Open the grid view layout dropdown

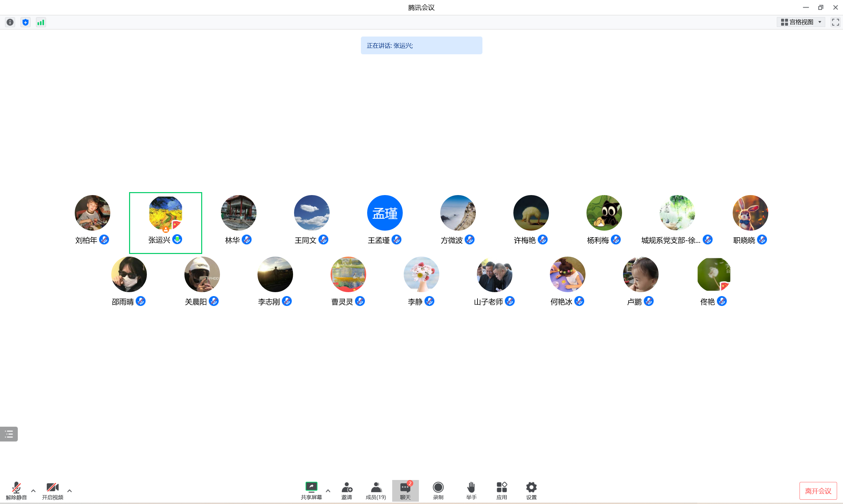(801, 22)
